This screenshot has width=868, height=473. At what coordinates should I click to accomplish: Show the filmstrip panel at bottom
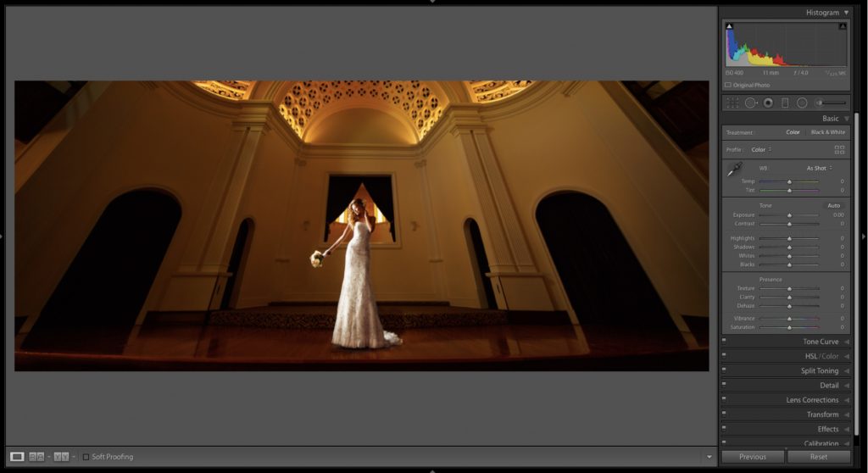click(x=432, y=470)
